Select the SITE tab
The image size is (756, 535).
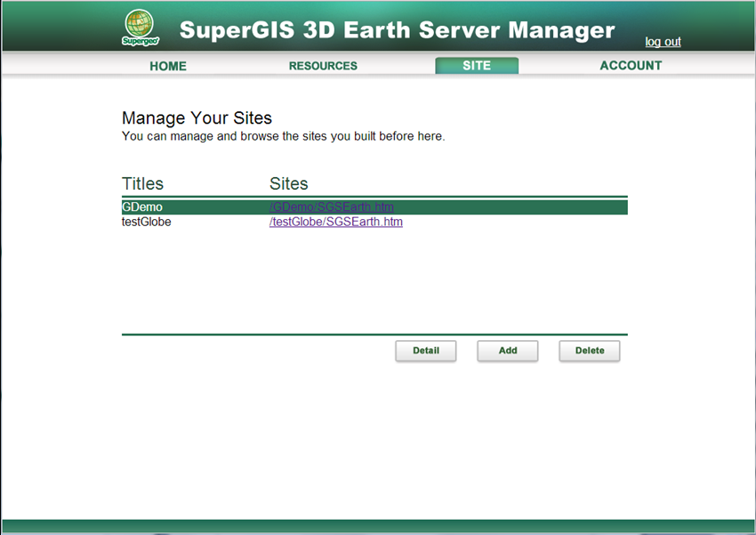477,66
